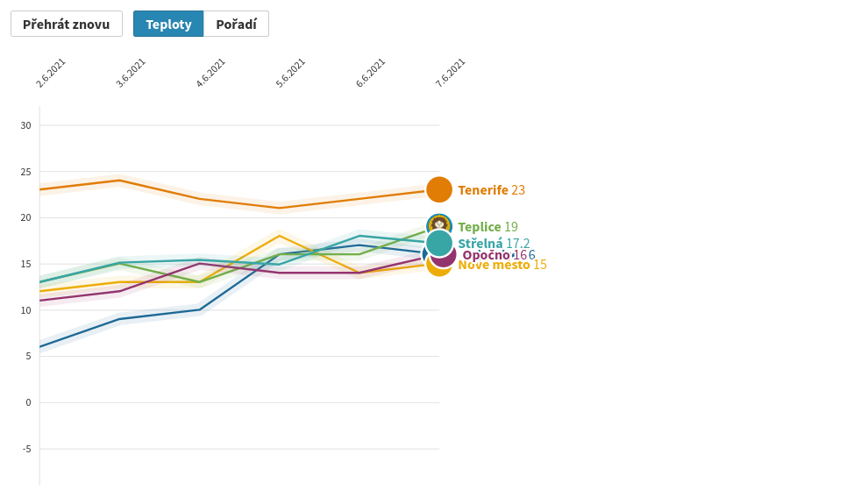
Task: Switch to the Teploty view
Action: [168, 24]
